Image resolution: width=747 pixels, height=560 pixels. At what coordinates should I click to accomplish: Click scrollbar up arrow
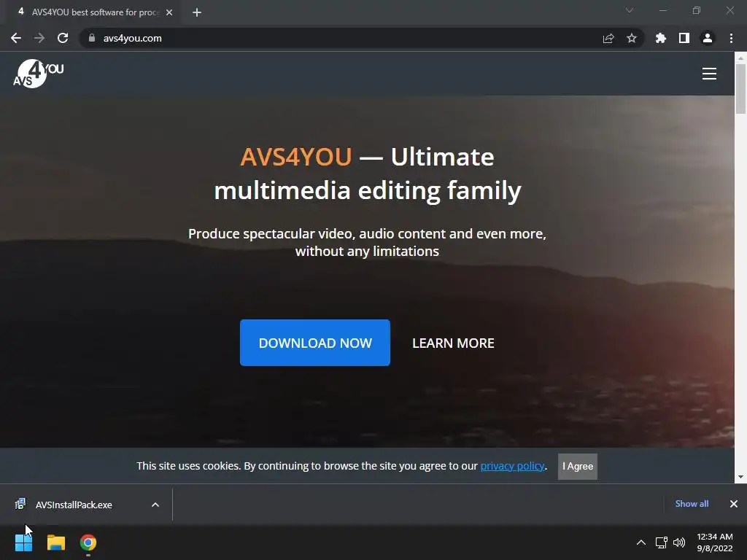pyautogui.click(x=740, y=58)
